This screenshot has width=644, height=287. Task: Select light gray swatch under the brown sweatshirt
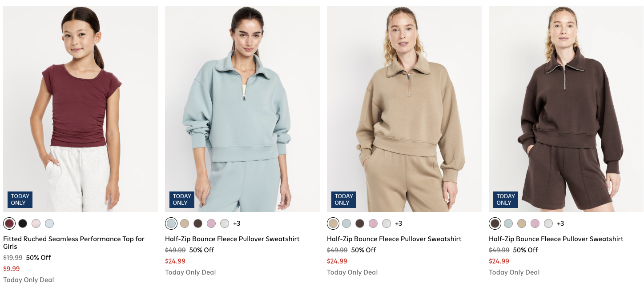548,223
